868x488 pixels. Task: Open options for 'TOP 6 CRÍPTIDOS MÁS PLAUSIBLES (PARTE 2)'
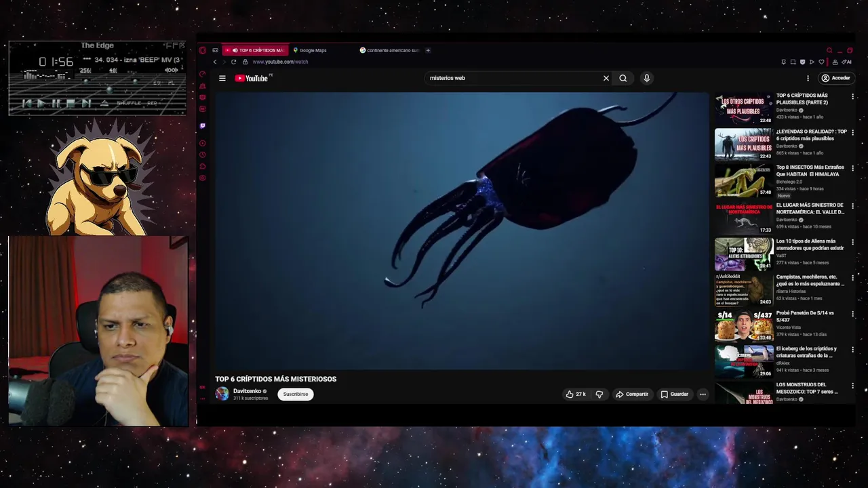[852, 96]
